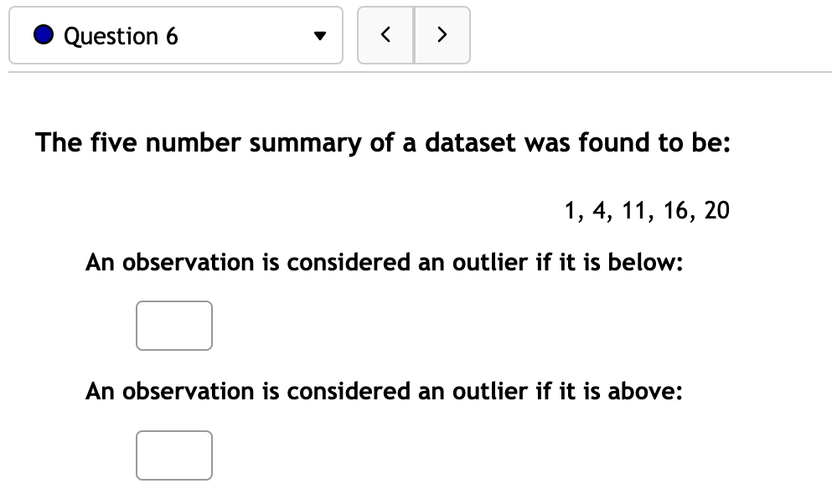The width and height of the screenshot is (832, 504).
Task: Select the five number summary values text
Action: [647, 210]
